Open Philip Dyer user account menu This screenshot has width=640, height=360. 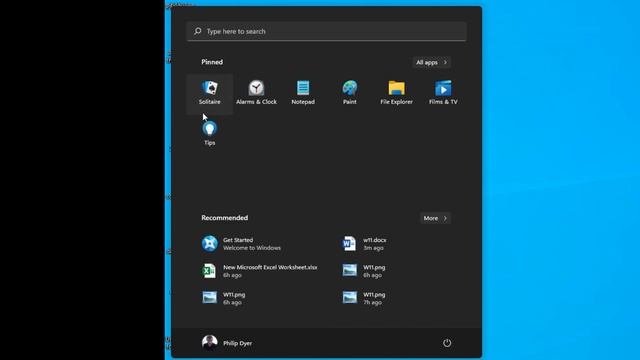click(227, 343)
